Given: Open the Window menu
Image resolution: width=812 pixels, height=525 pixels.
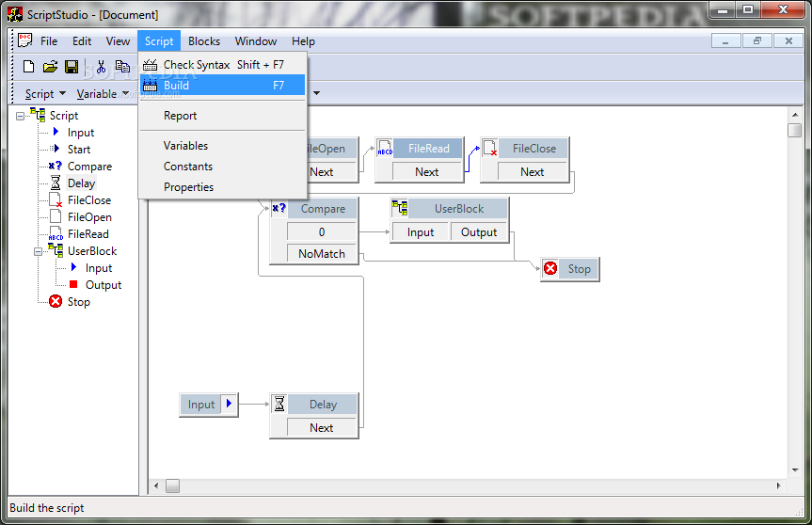Looking at the screenshot, I should pyautogui.click(x=256, y=40).
